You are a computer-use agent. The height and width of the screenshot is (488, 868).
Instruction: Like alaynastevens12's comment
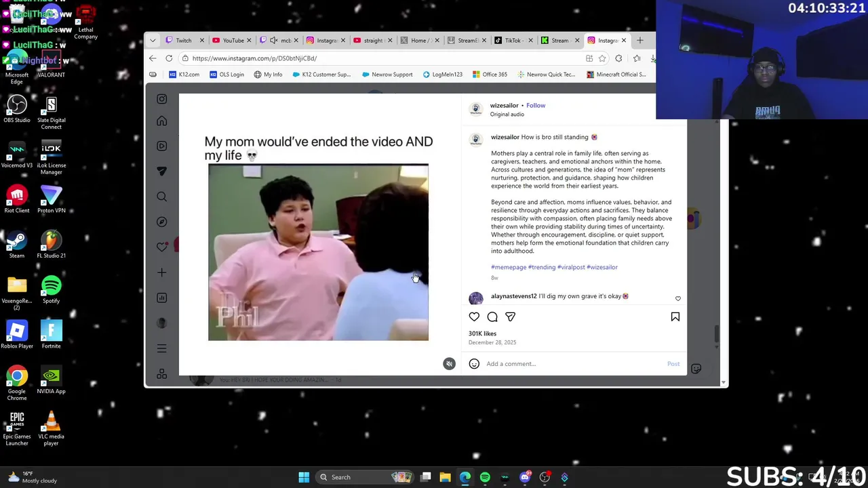677,298
